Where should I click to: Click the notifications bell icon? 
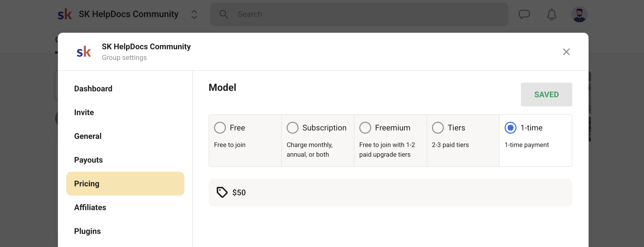tap(551, 14)
